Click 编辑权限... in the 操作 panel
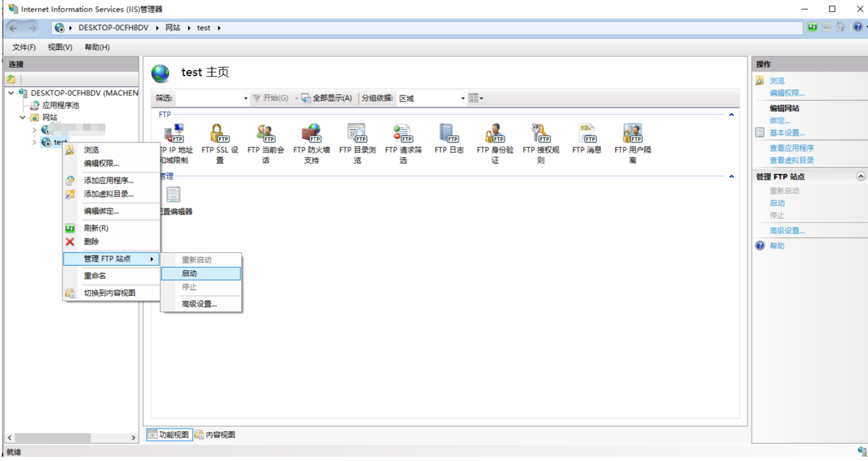Viewport: 868px width, 461px height. pos(787,93)
